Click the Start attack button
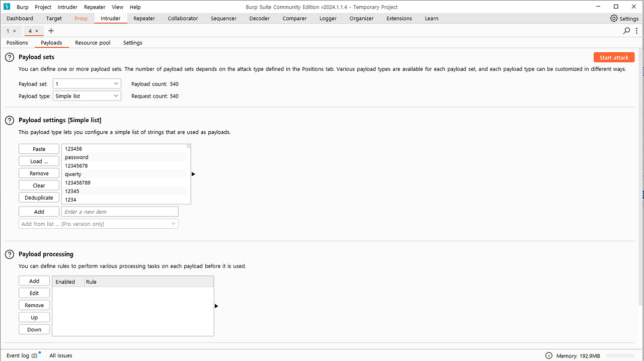The height and width of the screenshot is (361, 644). (x=614, y=57)
